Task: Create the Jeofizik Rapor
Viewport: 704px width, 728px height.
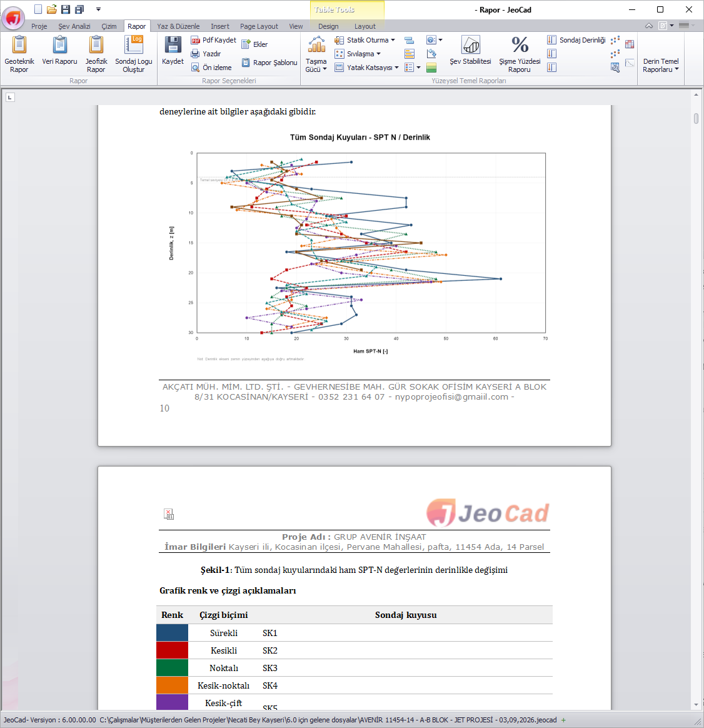Action: 96,54
